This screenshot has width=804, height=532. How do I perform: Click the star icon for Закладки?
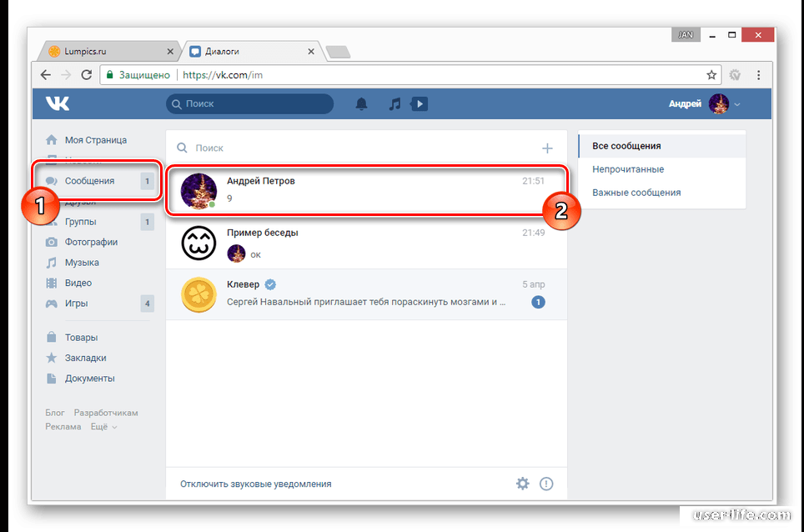point(51,357)
